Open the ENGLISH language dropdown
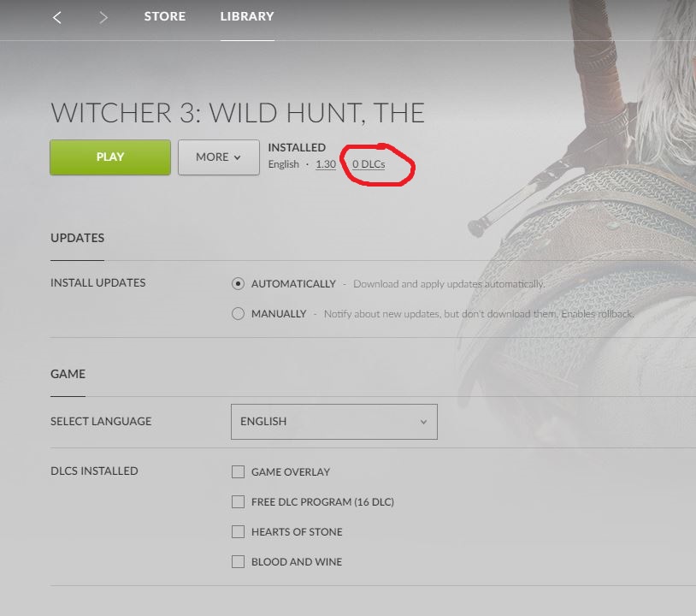 [334, 422]
